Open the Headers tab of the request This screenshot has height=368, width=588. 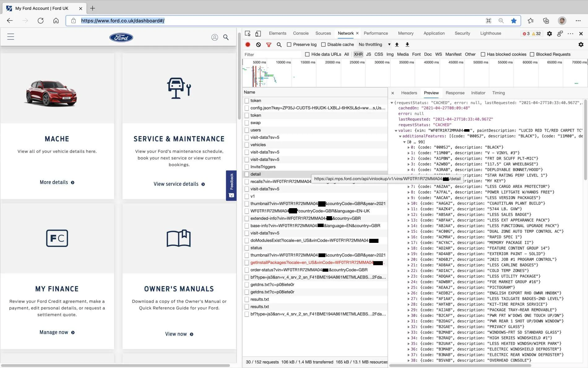[409, 93]
